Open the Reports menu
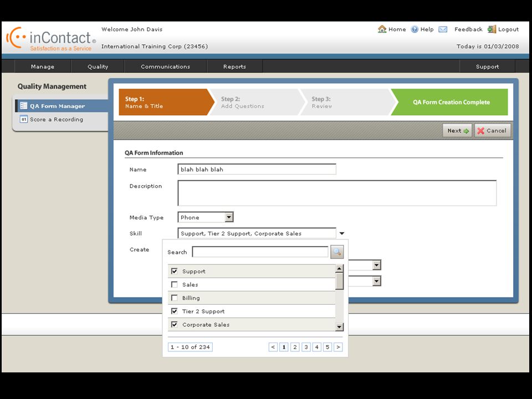 [234, 66]
